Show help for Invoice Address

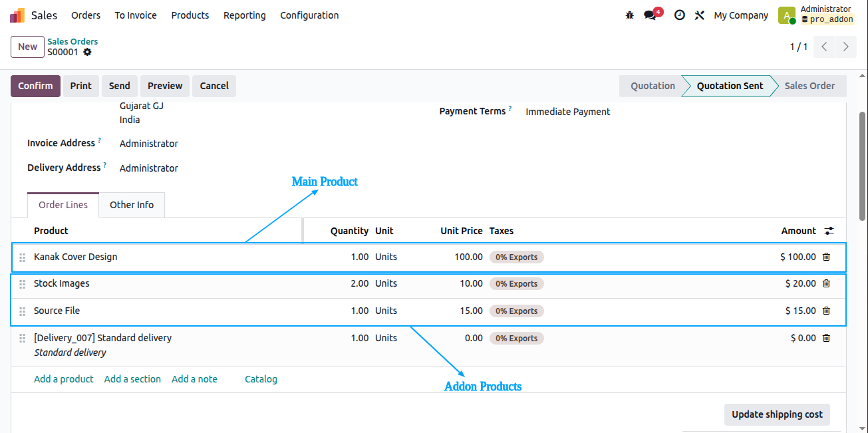pos(100,140)
